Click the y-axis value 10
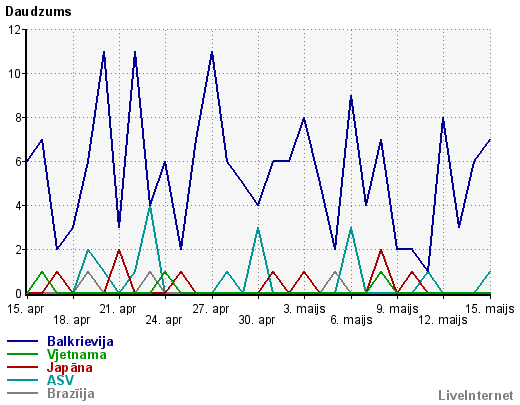This screenshot has height=405, width=520. 15,74
